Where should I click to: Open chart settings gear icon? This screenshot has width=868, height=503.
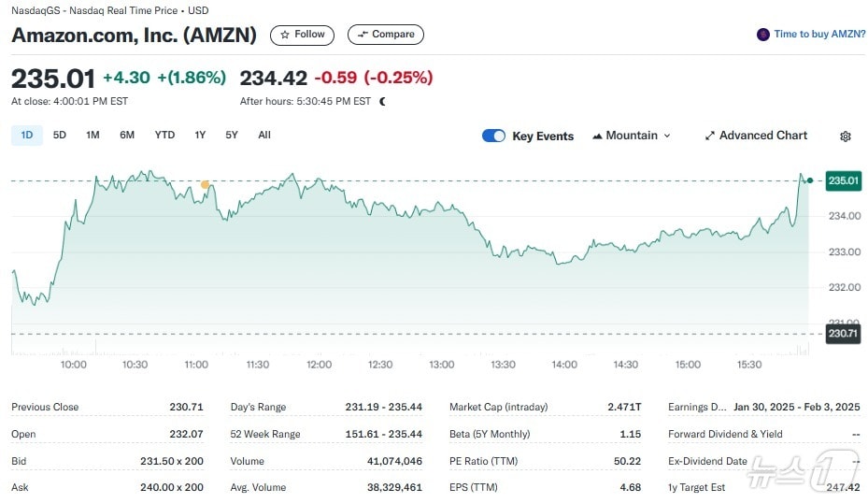pos(846,137)
